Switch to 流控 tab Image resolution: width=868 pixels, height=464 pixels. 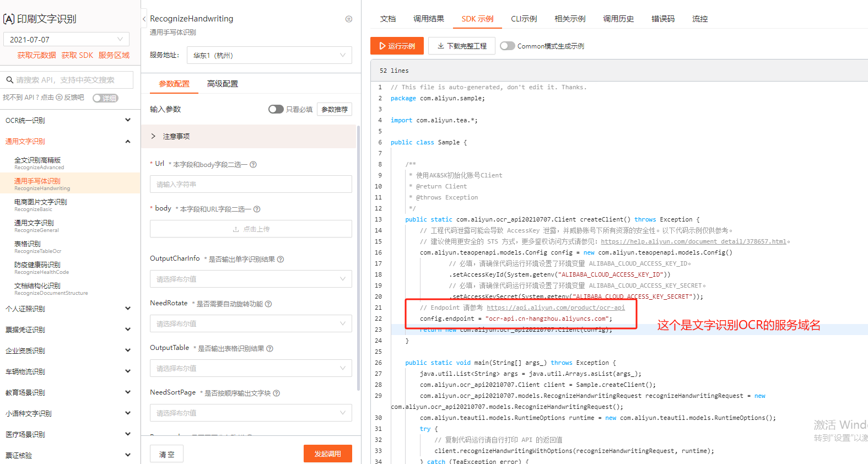pyautogui.click(x=700, y=19)
